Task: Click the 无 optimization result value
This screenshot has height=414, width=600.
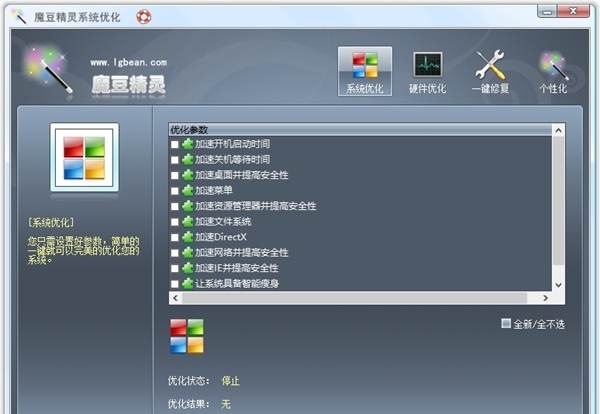Action: click(226, 404)
